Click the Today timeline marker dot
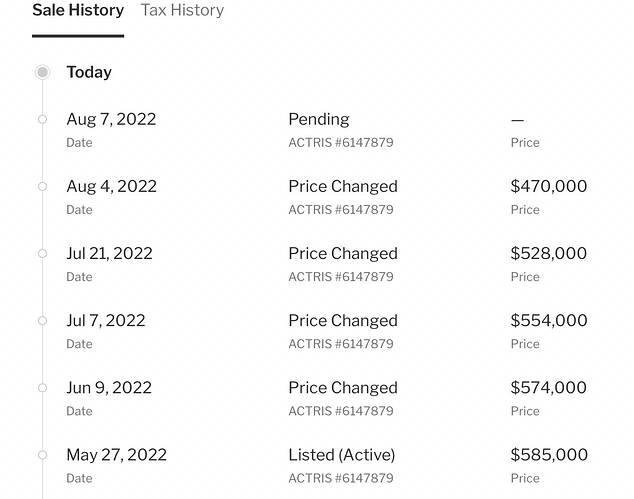634x499 pixels. pyautogui.click(x=42, y=72)
